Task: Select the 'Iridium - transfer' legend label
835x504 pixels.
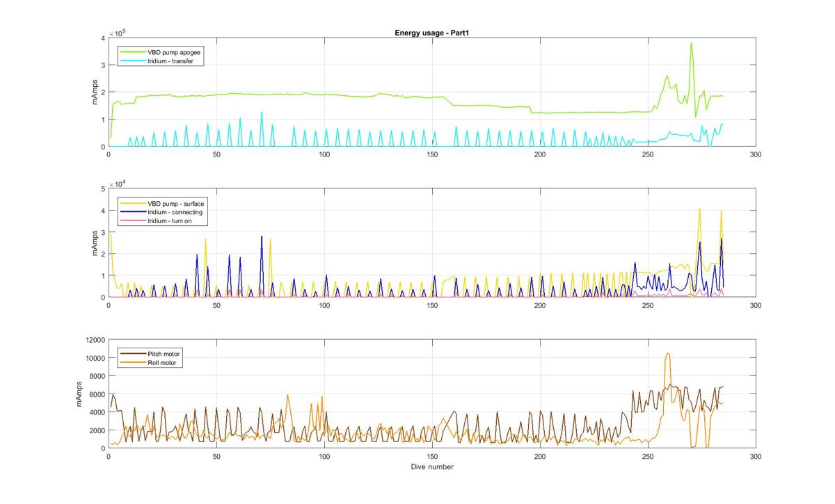Action: pos(170,61)
